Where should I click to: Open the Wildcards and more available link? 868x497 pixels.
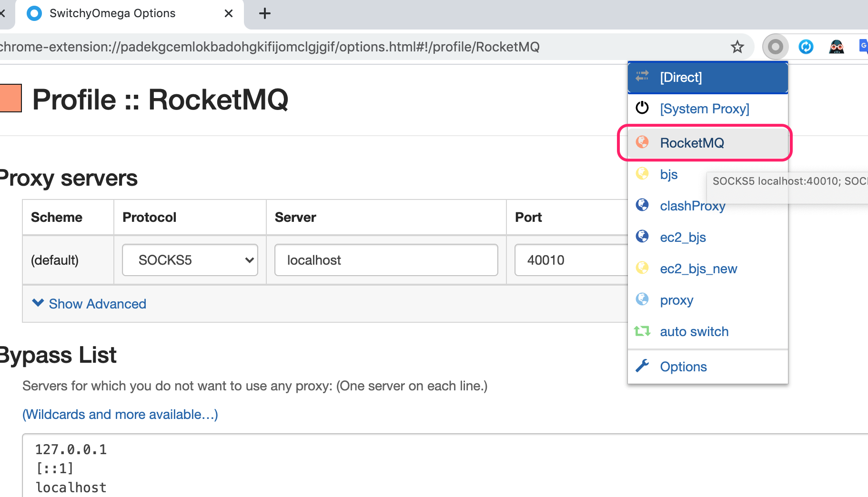(120, 414)
